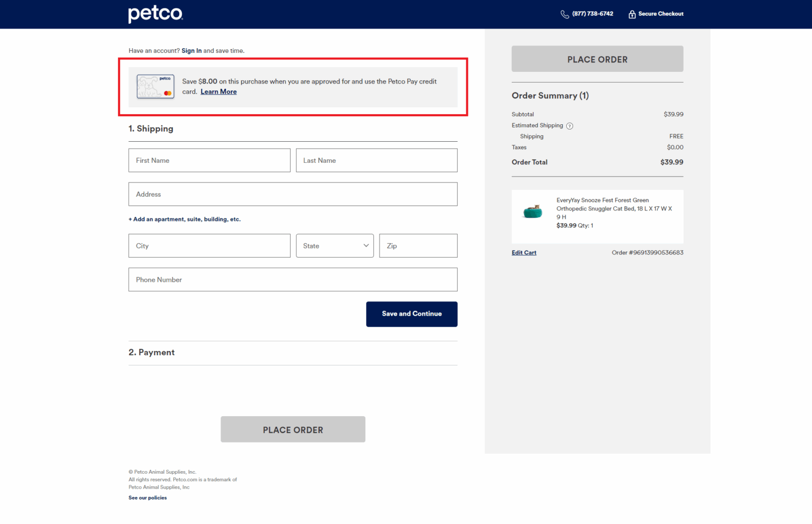Image resolution: width=812 pixels, height=524 pixels.
Task: Expand the Payment section
Action: point(152,352)
